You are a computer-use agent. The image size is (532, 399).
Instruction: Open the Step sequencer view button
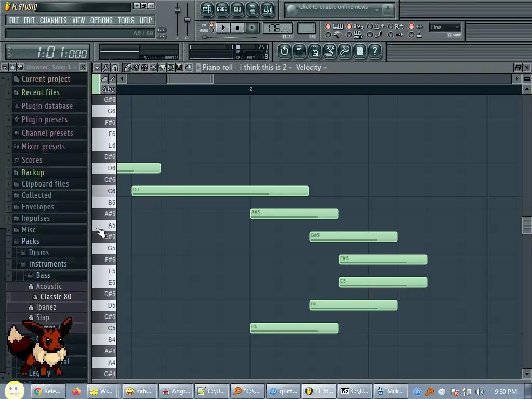pos(222,9)
